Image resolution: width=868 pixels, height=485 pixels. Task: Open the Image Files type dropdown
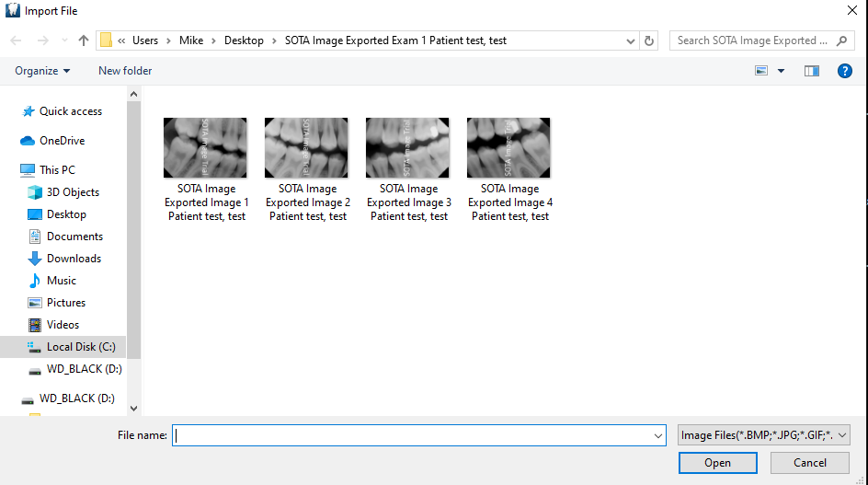tap(762, 435)
